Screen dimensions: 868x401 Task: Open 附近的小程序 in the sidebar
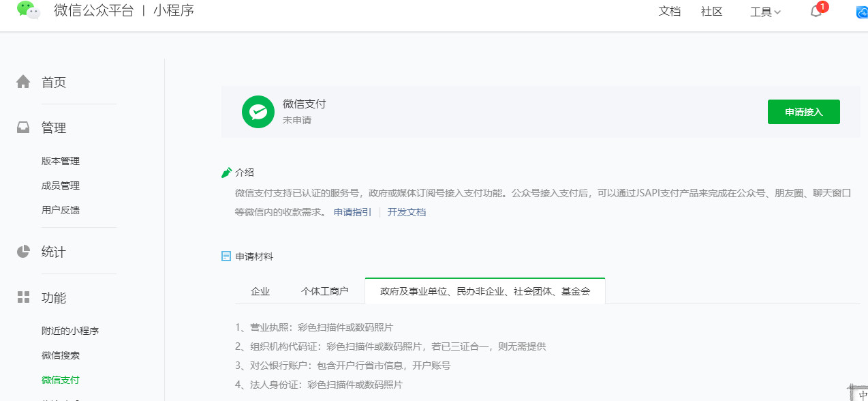point(70,331)
